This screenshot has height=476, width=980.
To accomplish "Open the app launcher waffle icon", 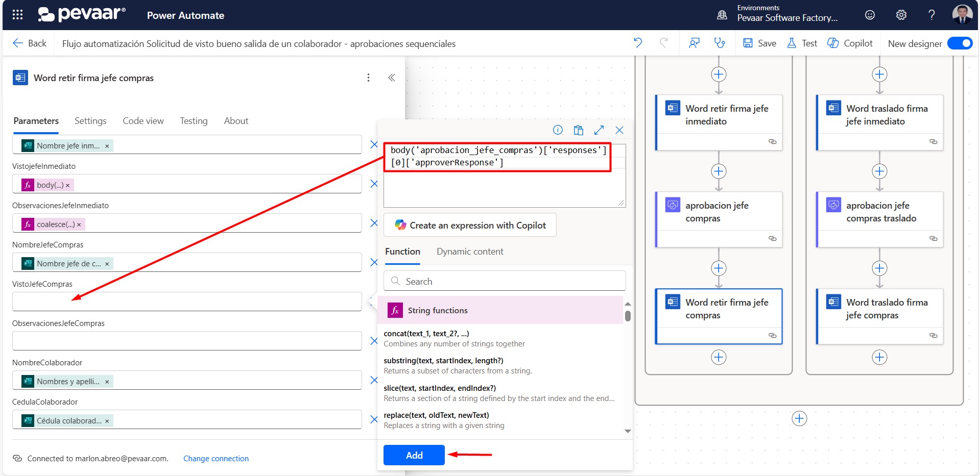I will 17,15.
